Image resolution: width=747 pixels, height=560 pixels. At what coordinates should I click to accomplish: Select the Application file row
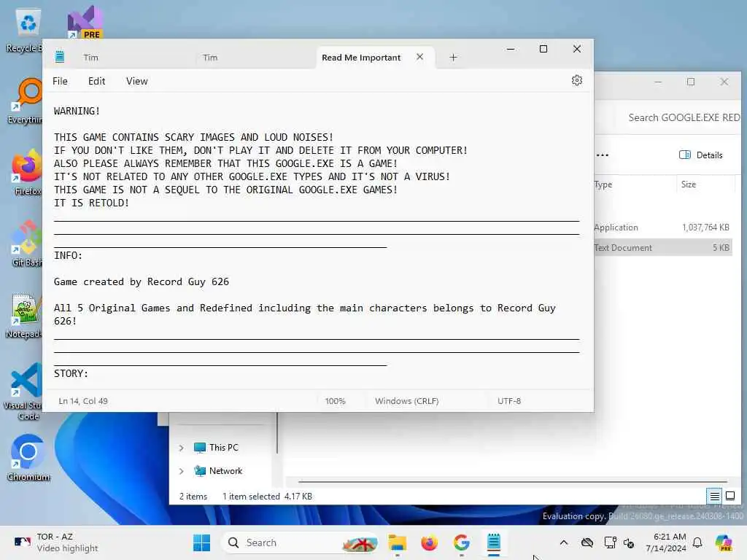(662, 227)
